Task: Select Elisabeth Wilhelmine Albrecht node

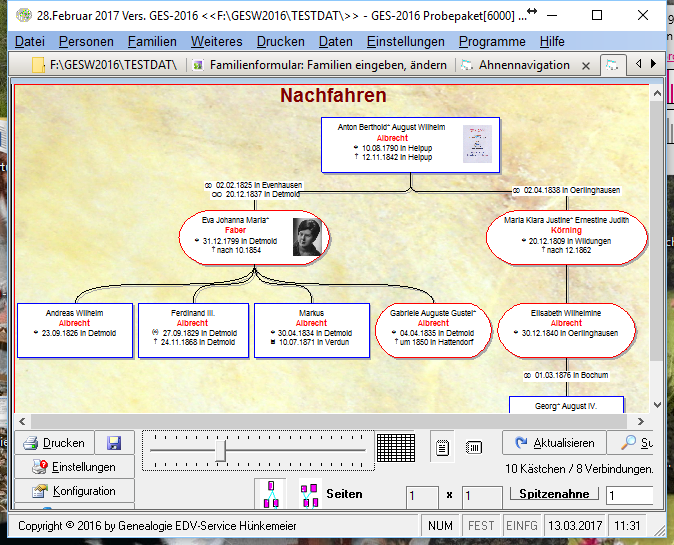Action: coord(567,330)
